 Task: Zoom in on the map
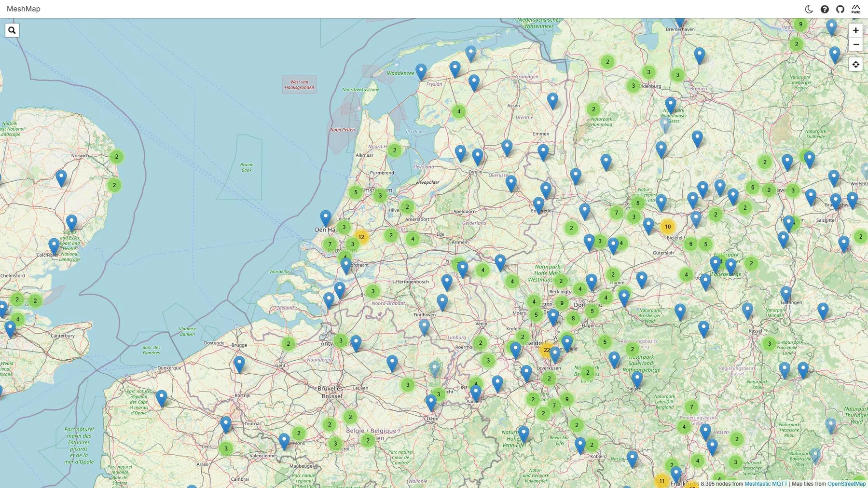click(x=855, y=30)
